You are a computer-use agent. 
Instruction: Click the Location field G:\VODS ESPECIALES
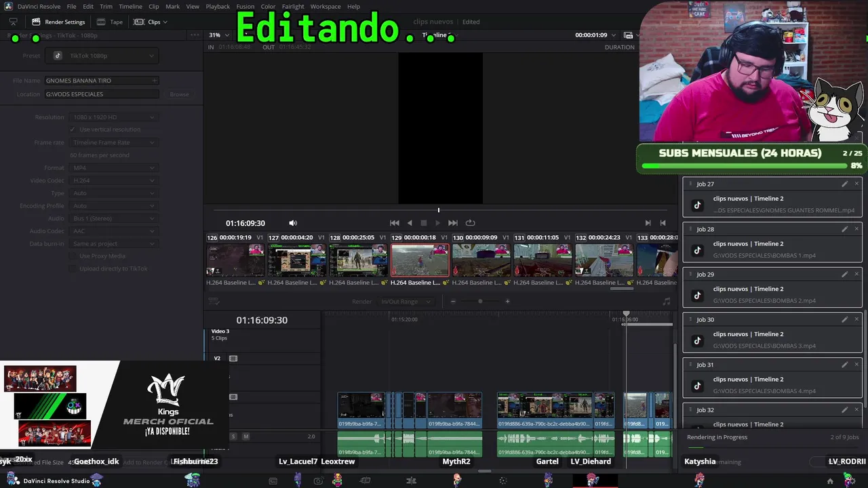pyautogui.click(x=102, y=94)
